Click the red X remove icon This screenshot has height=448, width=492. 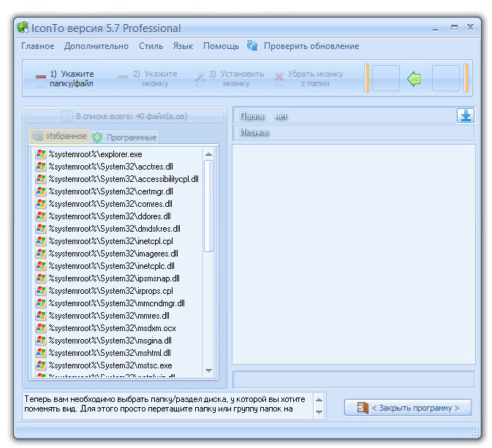[x=279, y=77]
